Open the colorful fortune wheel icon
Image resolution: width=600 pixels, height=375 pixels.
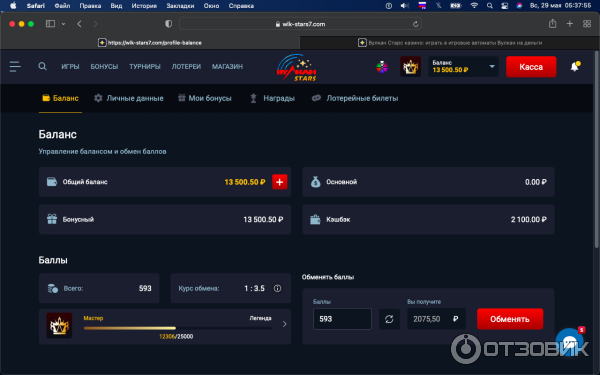382,67
